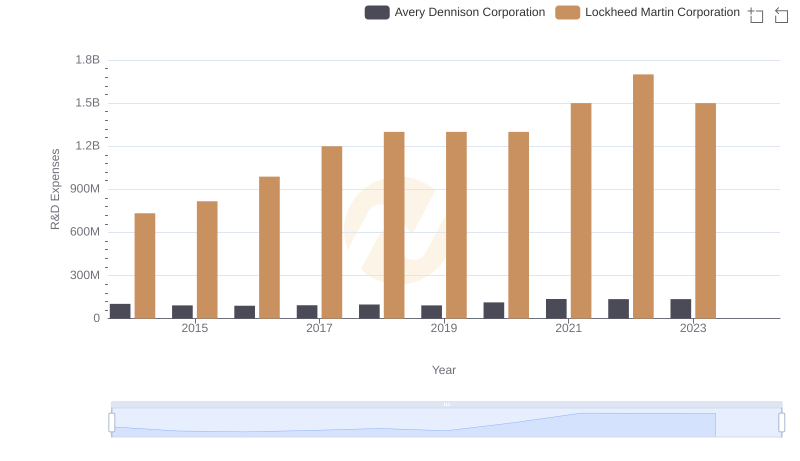800x461 pixels.
Task: Click the 0 y-axis label
Action: pyautogui.click(x=96, y=318)
